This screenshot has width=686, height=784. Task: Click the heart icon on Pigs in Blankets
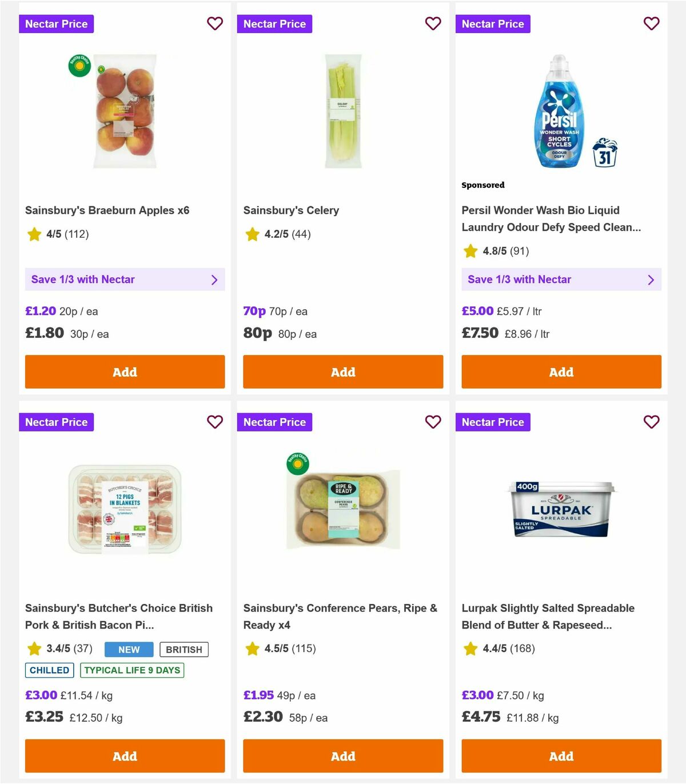pos(215,422)
